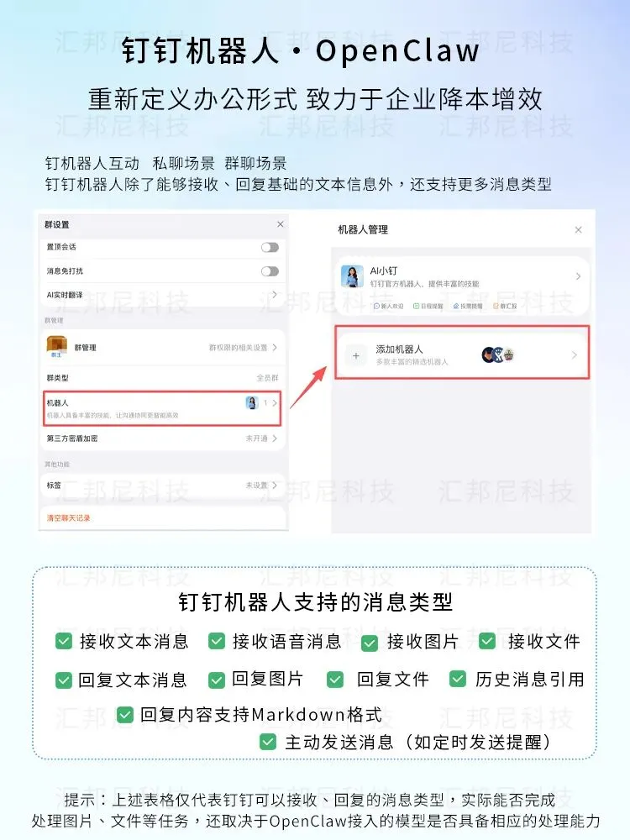Click the 投票提醒 skill icon
The height and width of the screenshot is (840, 630).
pyautogui.click(x=456, y=307)
